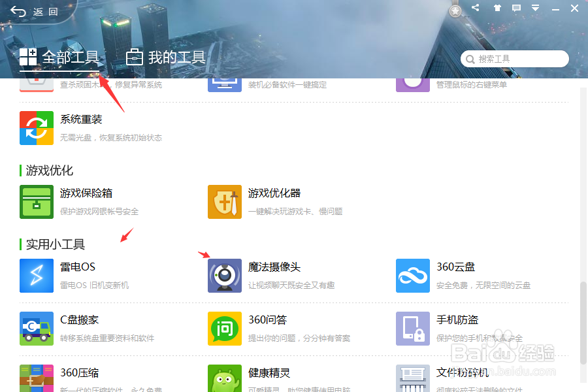Open the skin (shirt) icon
The width and height of the screenshot is (588, 392).
(497, 8)
